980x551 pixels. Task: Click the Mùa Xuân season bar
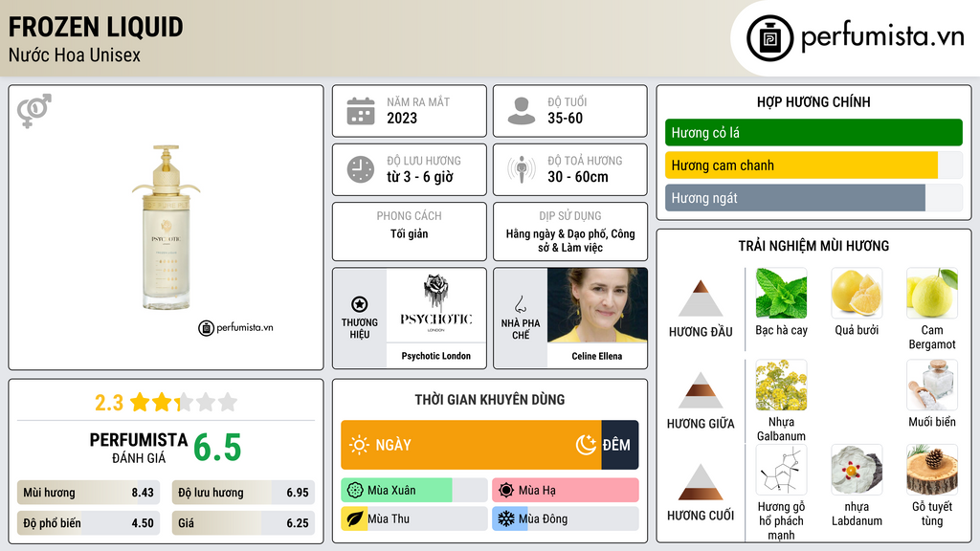414,491
